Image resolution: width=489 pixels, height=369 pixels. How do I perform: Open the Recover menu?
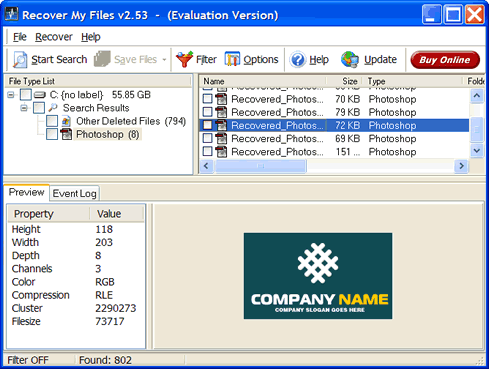pyautogui.click(x=54, y=37)
